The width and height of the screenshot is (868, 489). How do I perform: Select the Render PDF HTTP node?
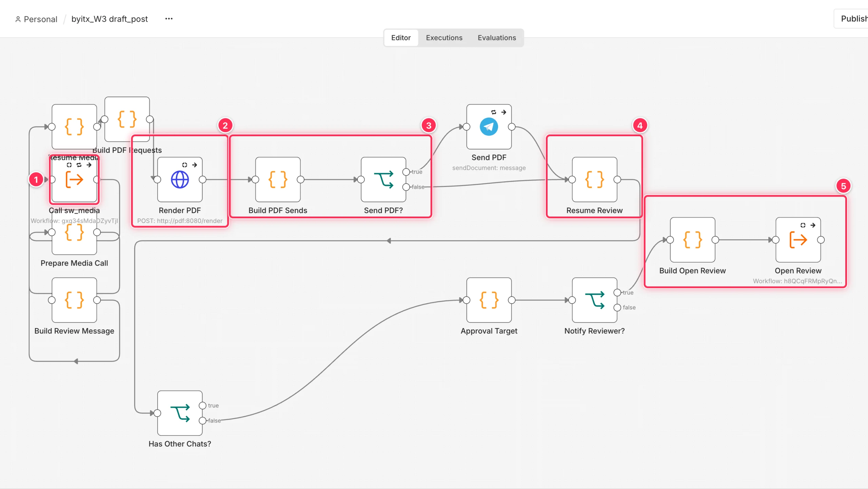tap(180, 179)
